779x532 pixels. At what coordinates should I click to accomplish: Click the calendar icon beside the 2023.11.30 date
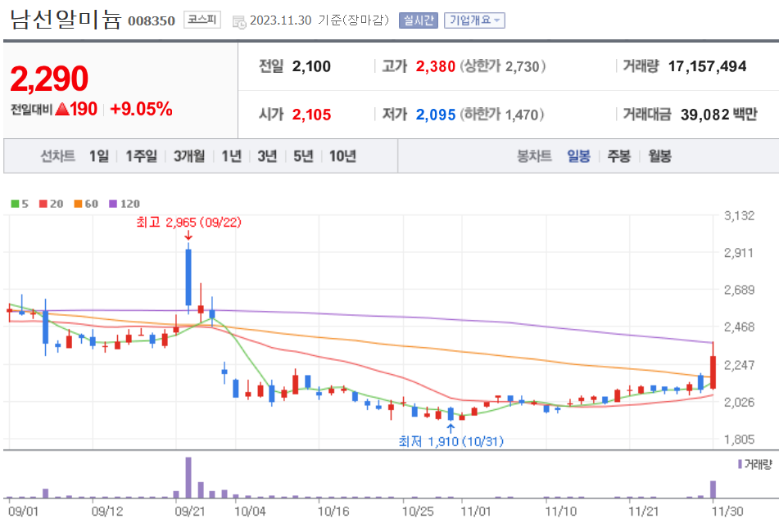(239, 22)
